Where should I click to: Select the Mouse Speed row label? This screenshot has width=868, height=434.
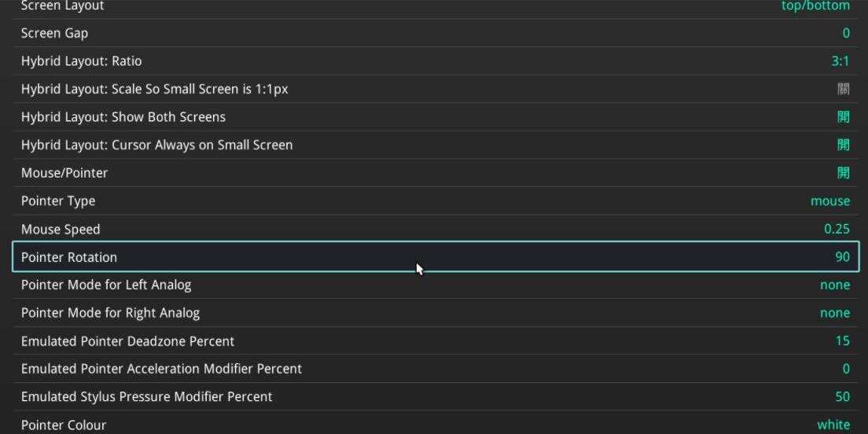pos(61,230)
